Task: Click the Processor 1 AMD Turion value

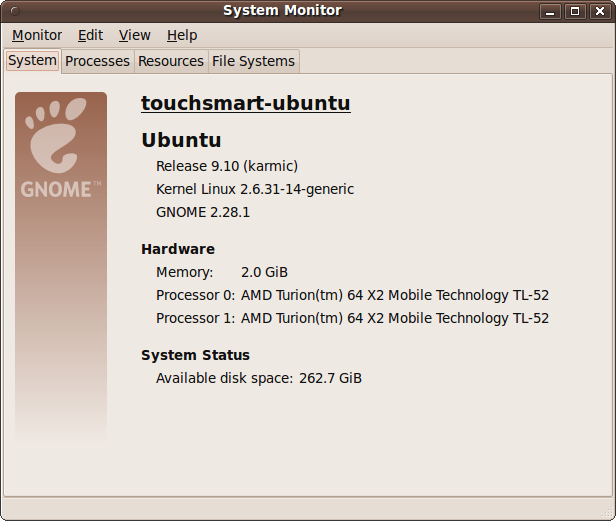Action: click(x=395, y=318)
